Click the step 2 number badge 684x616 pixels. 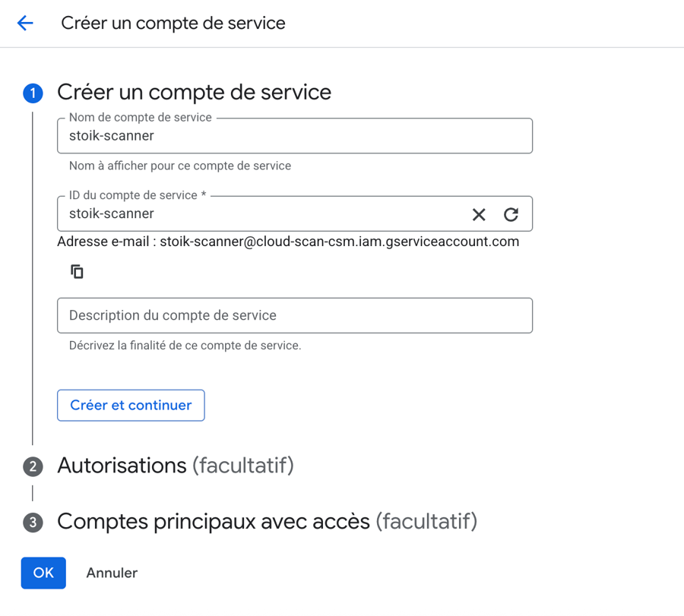(33, 466)
